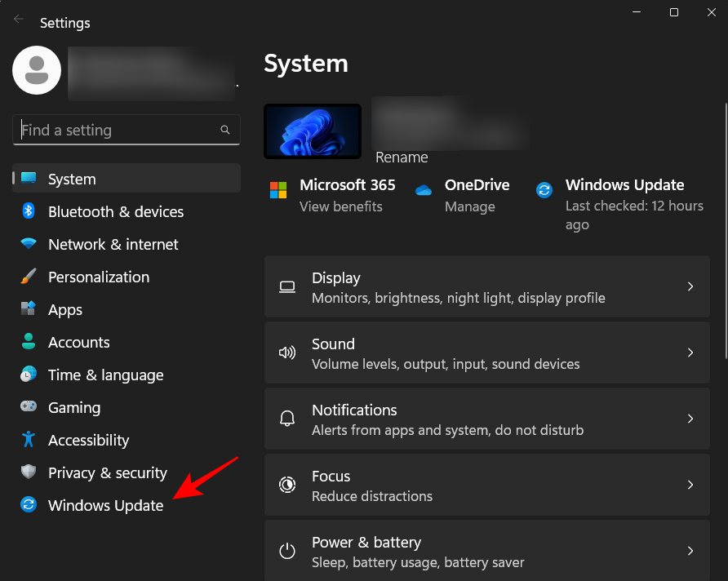This screenshot has width=728, height=581.
Task: Expand Display settings chevron
Action: 690,286
